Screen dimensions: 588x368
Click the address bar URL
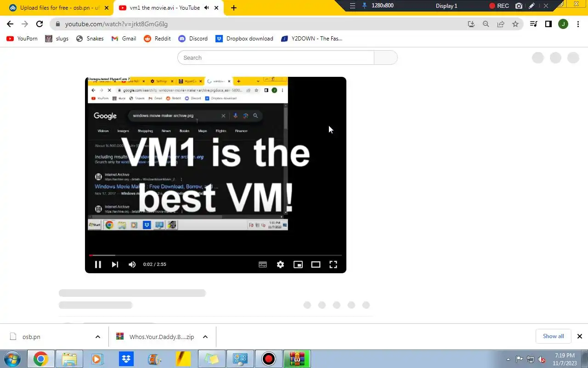coord(116,24)
